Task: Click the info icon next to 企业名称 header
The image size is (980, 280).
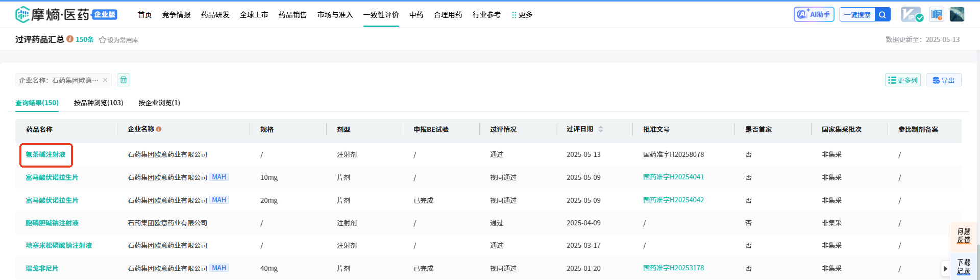Action: [x=159, y=129]
